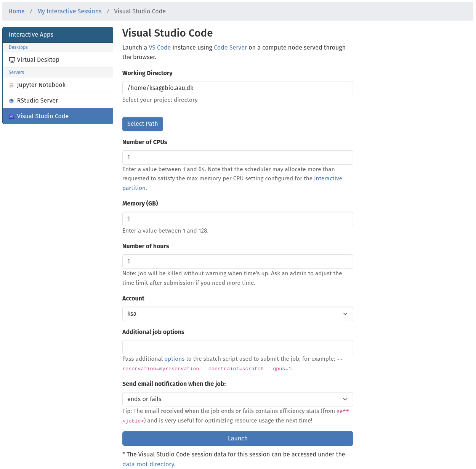The image size is (476, 469).
Task: Open the sbatch options link
Action: pos(175,359)
